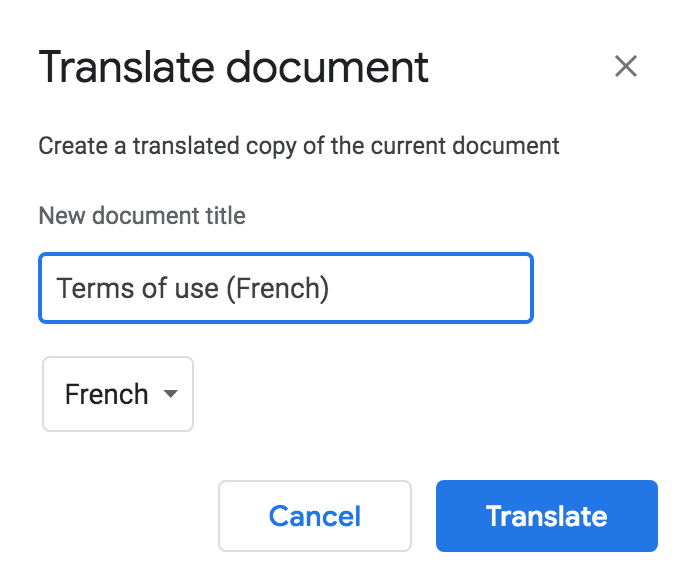Click the dropdown arrow next to French
The image size is (694, 574).
coord(170,394)
